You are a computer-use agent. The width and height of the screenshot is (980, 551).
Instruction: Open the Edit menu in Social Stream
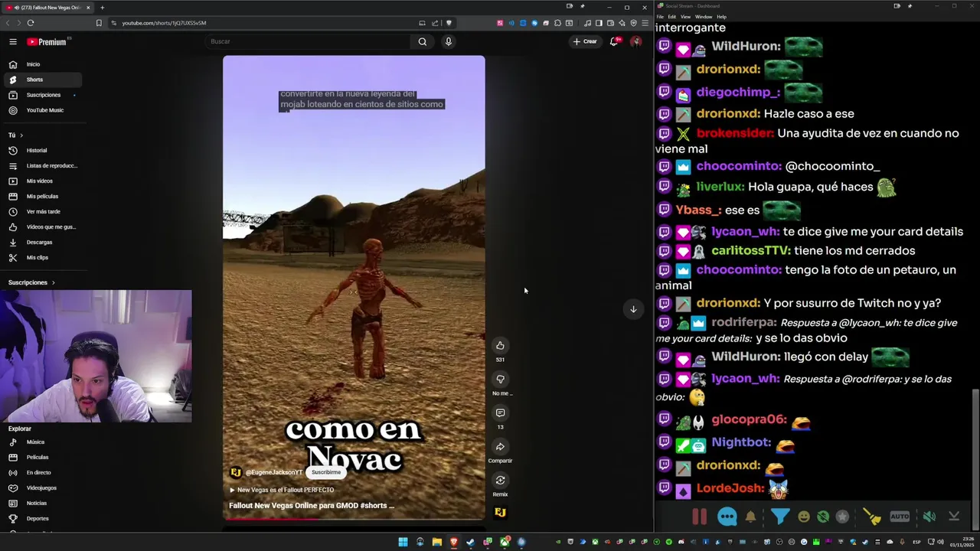[x=671, y=17]
